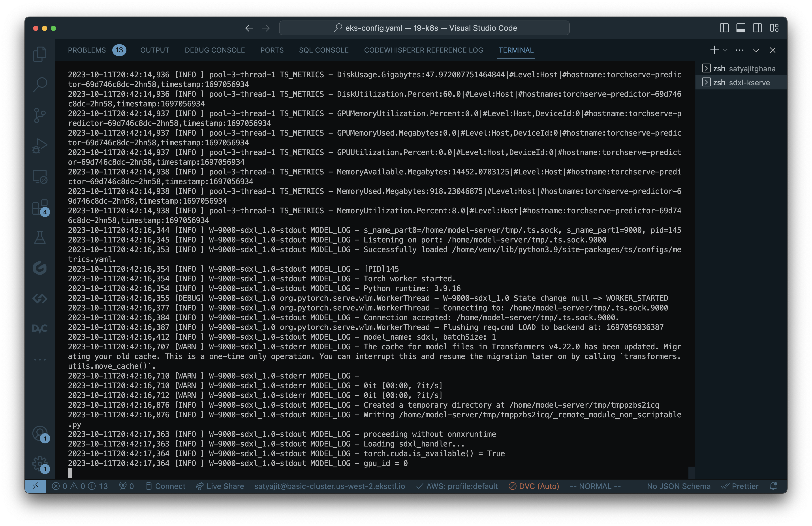Toggle the primary side bar layout button

coord(724,28)
